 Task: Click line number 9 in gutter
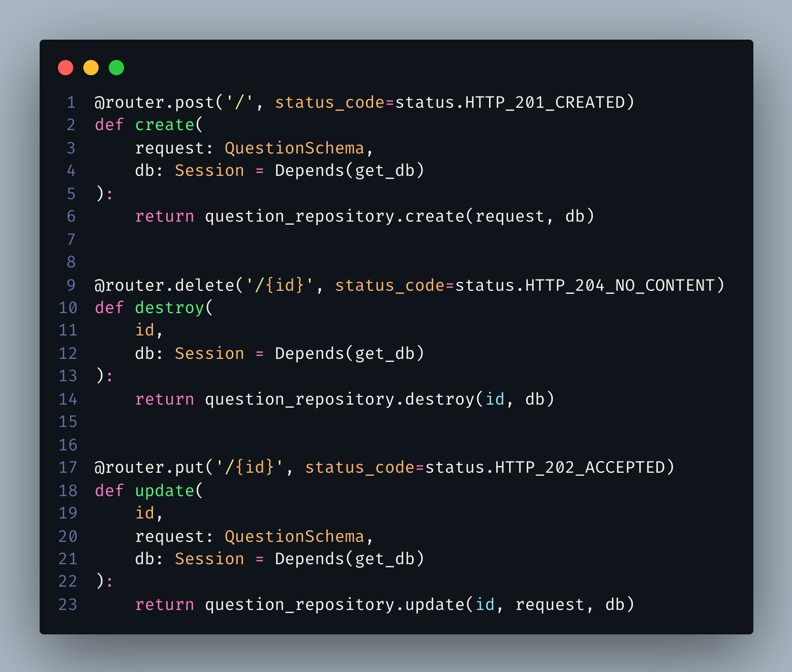pyautogui.click(x=71, y=286)
